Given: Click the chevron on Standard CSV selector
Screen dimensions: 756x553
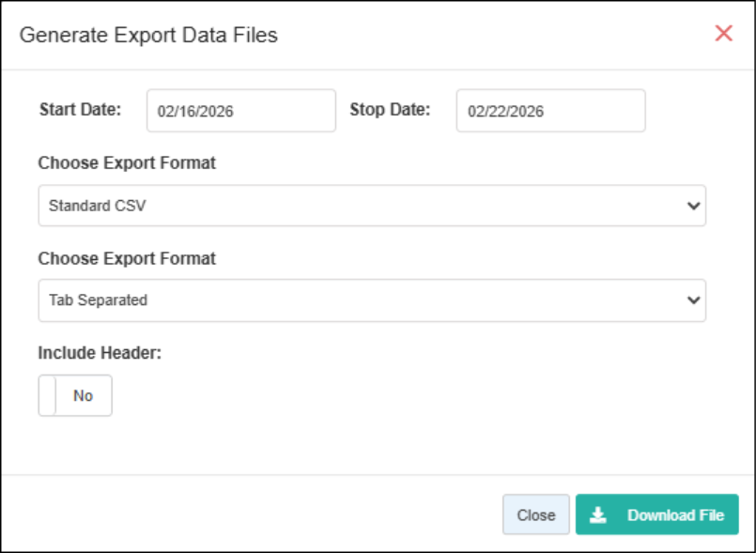Looking at the screenshot, I should [694, 206].
